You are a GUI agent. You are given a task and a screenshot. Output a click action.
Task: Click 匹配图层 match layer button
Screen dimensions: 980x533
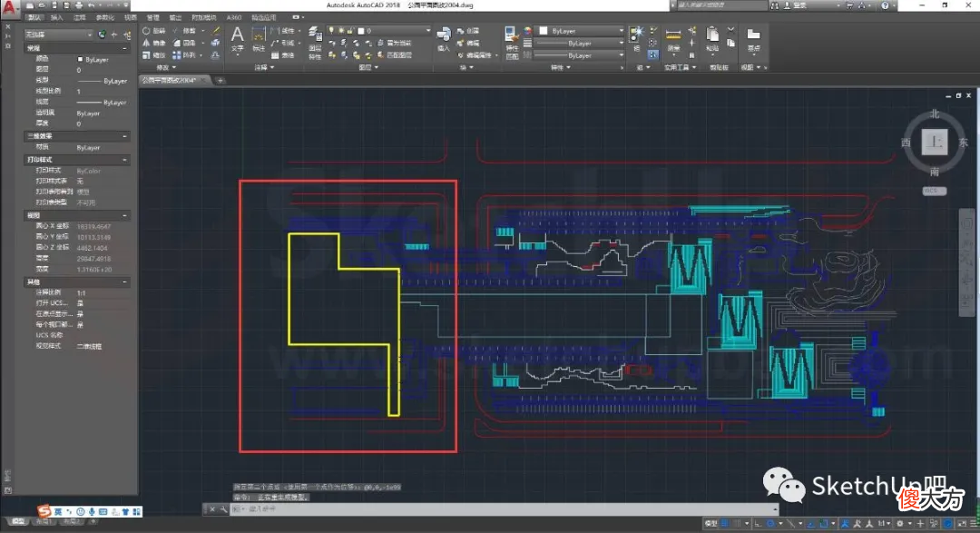click(x=393, y=55)
